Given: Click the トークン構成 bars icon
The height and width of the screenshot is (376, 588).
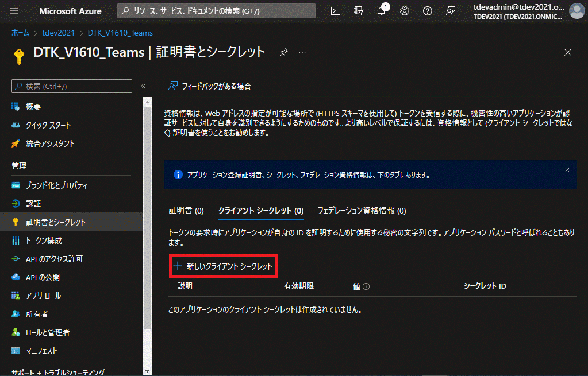Looking at the screenshot, I should pyautogui.click(x=16, y=241).
